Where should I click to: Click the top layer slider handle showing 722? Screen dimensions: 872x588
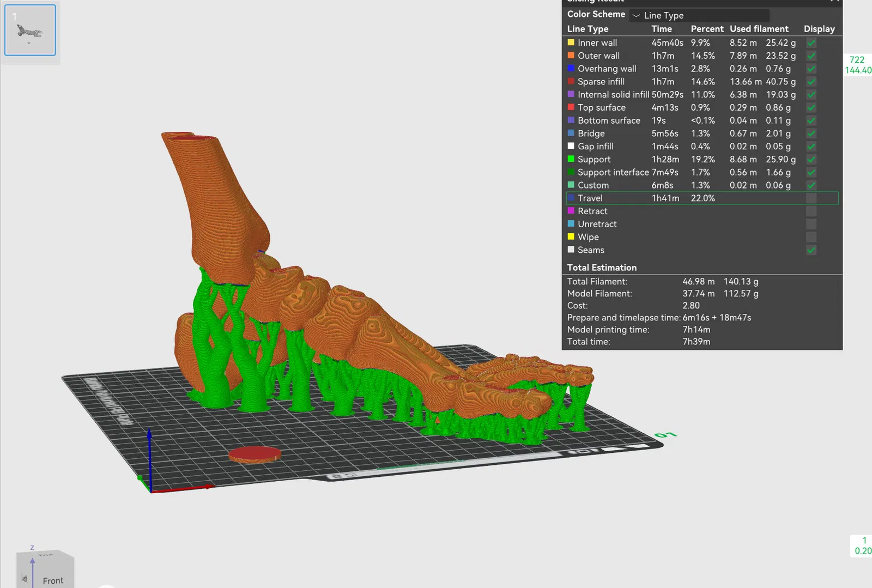tap(857, 65)
